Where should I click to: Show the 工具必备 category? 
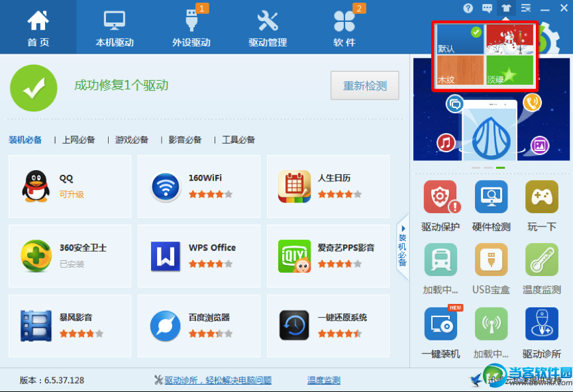(238, 140)
